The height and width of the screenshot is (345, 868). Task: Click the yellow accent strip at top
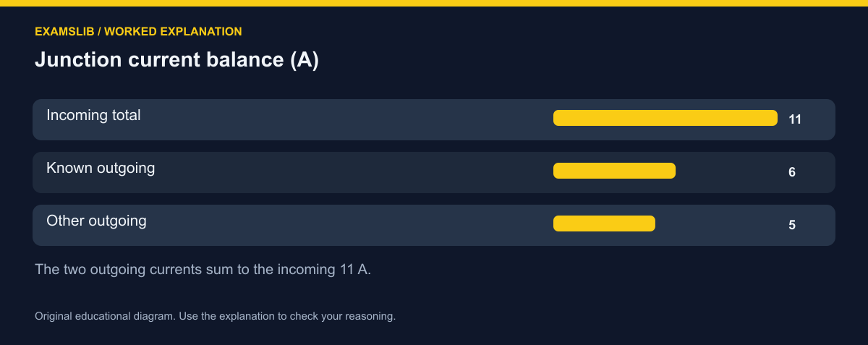434,3
